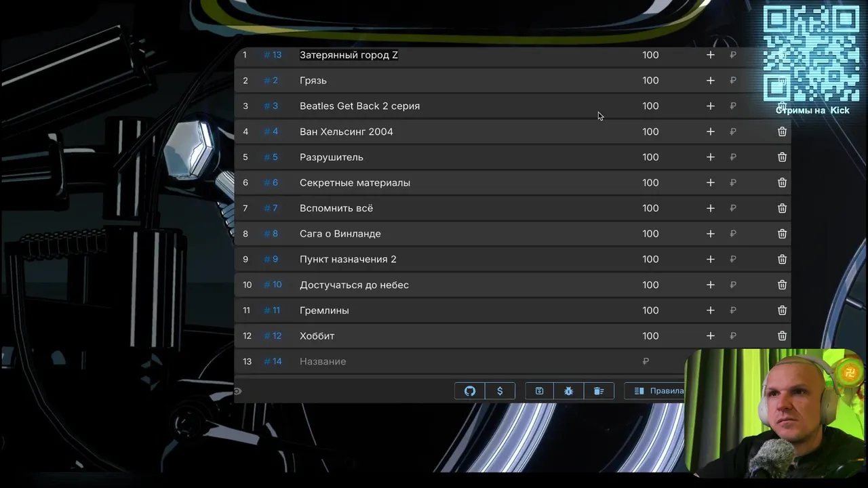Toggle the eye visibility icon below the list
The width and height of the screenshot is (868, 488).
(237, 391)
